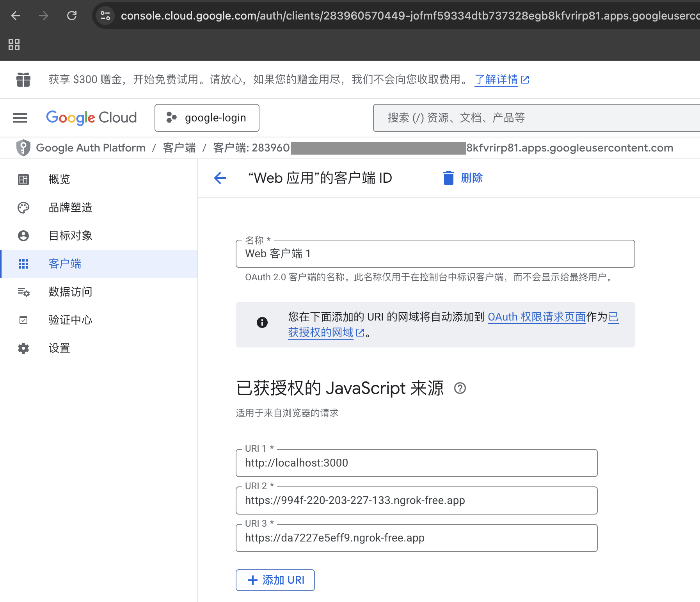
Task: Click the Google Auth Platform shield icon
Action: tap(23, 148)
